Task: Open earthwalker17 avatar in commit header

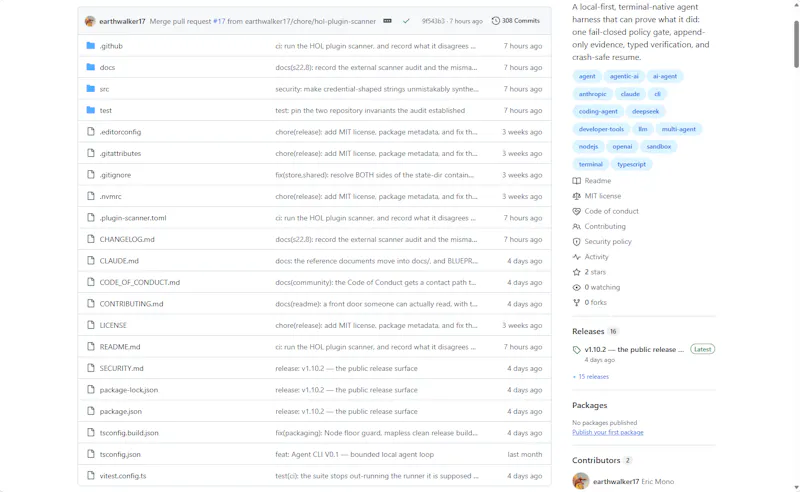Action: click(x=90, y=21)
